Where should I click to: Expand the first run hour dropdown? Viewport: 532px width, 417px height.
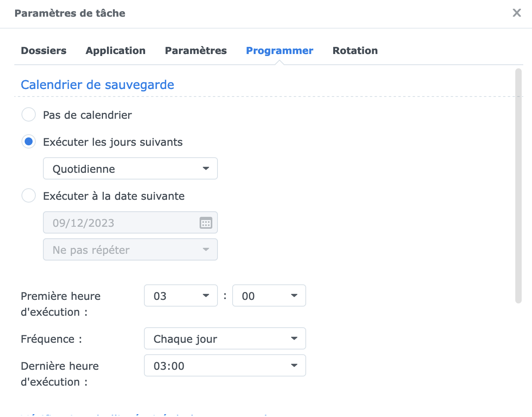(181, 296)
